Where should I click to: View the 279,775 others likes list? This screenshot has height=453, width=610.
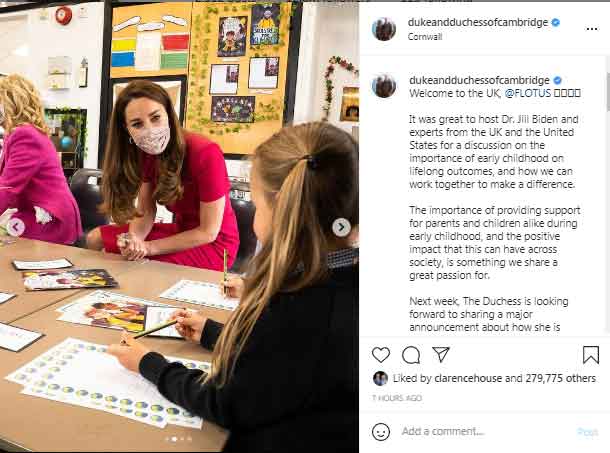(561, 378)
